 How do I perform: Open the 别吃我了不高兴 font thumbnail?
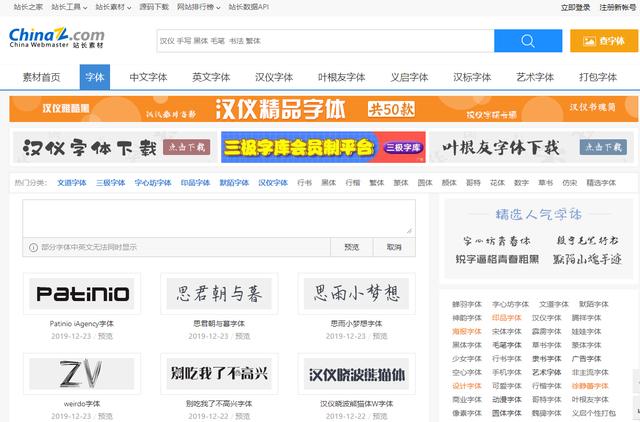coord(219,374)
